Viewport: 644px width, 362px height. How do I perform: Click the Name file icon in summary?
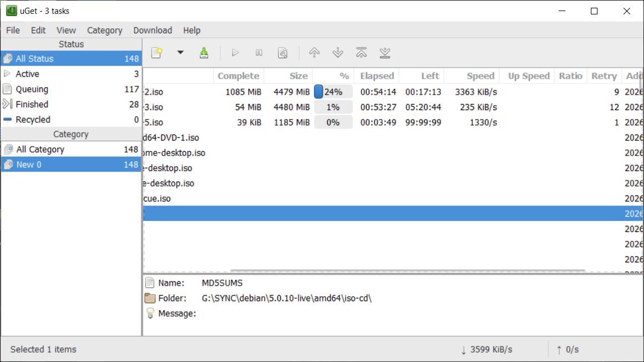150,283
